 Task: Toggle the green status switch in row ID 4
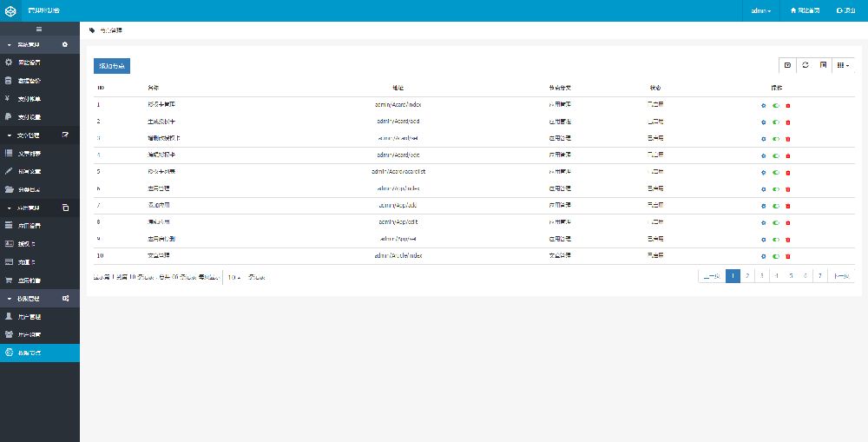click(x=775, y=155)
